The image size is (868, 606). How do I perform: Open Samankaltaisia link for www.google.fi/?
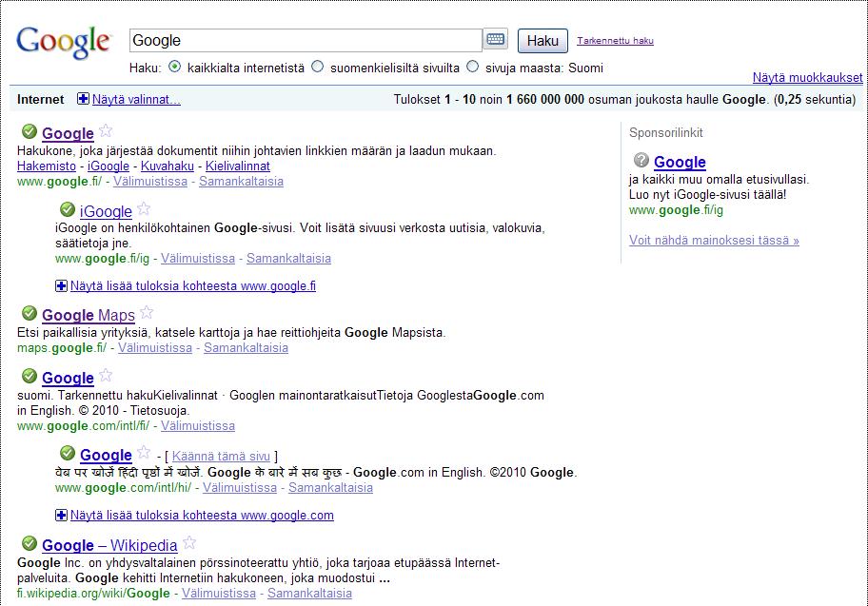(x=242, y=182)
